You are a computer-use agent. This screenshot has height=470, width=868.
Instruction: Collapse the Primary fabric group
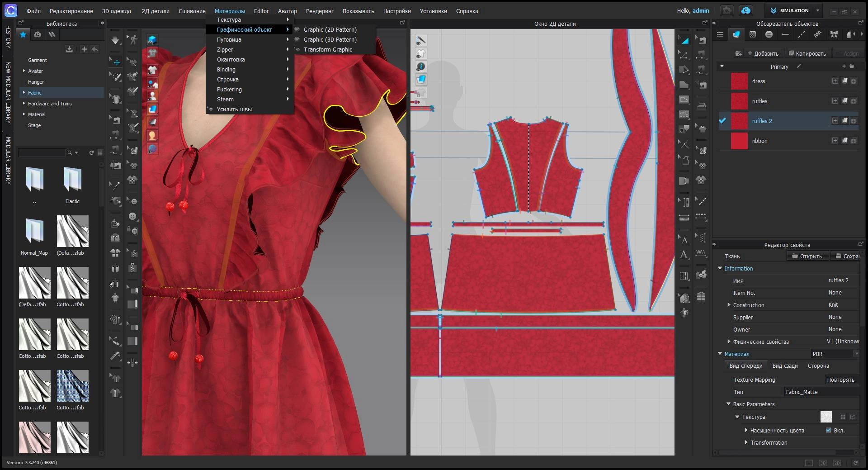click(722, 66)
